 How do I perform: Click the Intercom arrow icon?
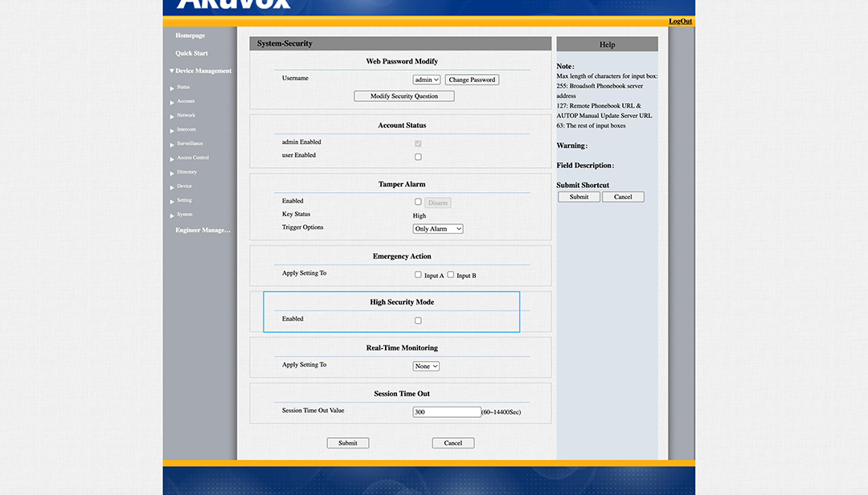click(x=172, y=131)
